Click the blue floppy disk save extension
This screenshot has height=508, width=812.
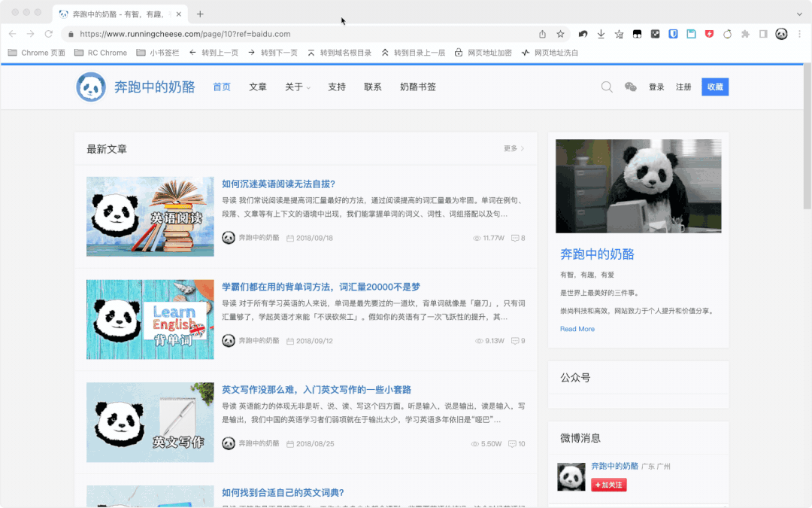[691, 34]
